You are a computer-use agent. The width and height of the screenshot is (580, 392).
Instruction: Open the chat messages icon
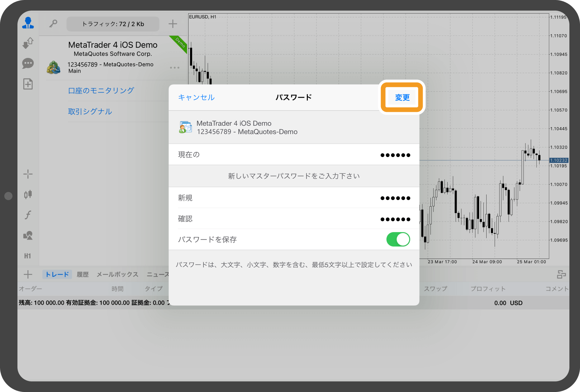pyautogui.click(x=28, y=63)
